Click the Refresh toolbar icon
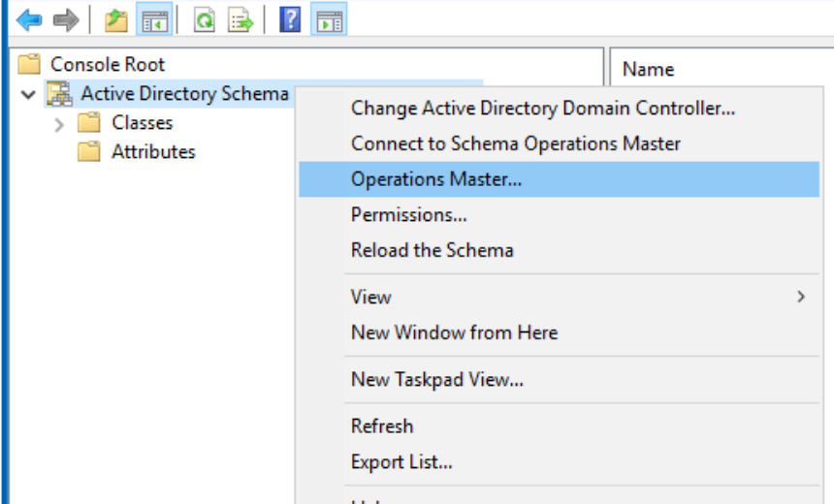Viewport: 834px width, 504px height. (x=205, y=20)
